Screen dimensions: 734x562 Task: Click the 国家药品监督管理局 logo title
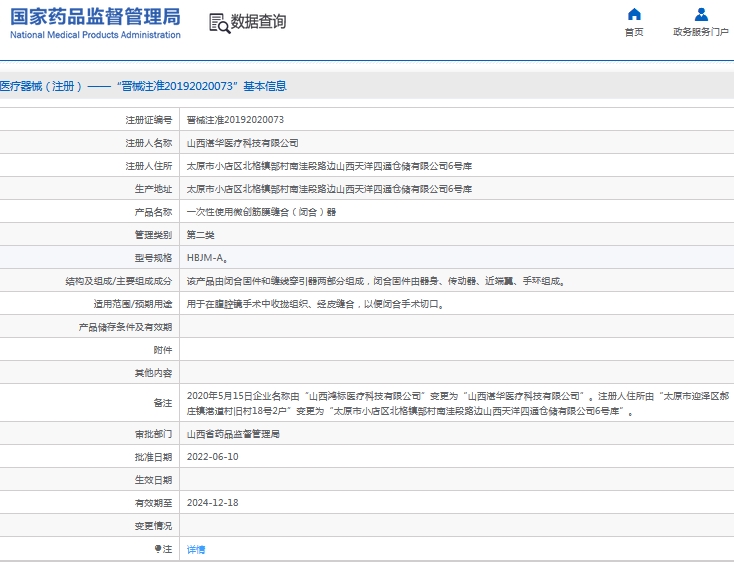[x=95, y=17]
